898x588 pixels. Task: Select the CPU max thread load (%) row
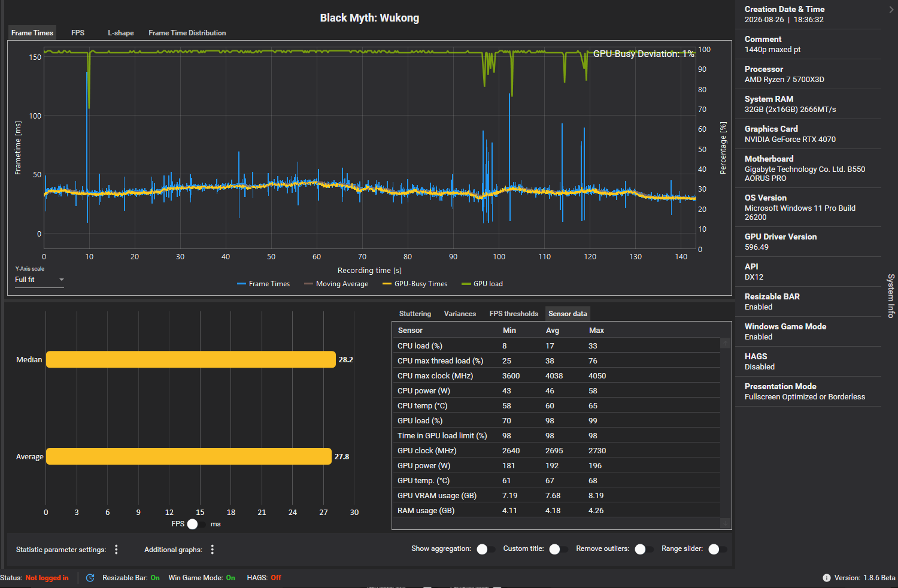point(556,361)
